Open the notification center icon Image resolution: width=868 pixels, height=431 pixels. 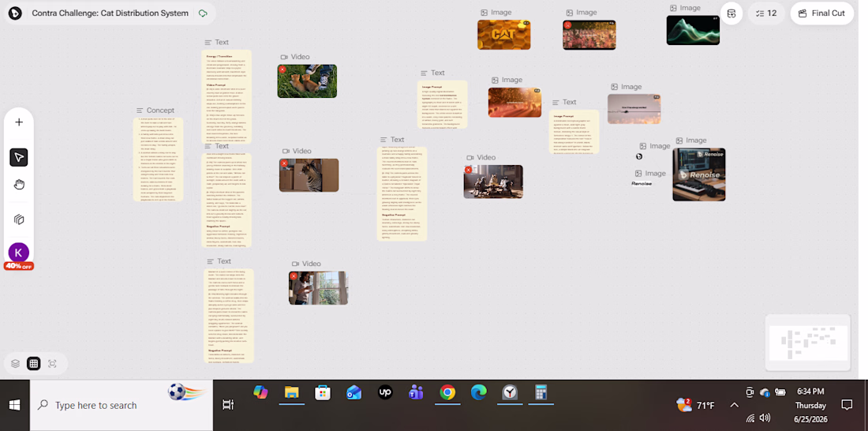847,405
